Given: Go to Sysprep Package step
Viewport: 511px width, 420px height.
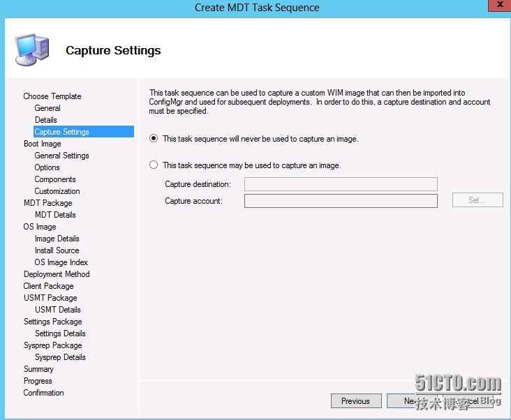Looking at the screenshot, I should (52, 345).
